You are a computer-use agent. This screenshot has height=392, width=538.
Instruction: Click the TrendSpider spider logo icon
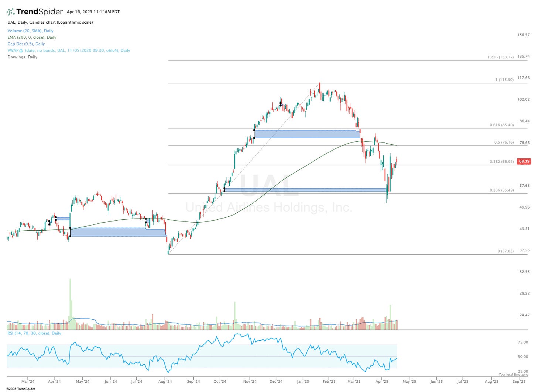(x=10, y=12)
